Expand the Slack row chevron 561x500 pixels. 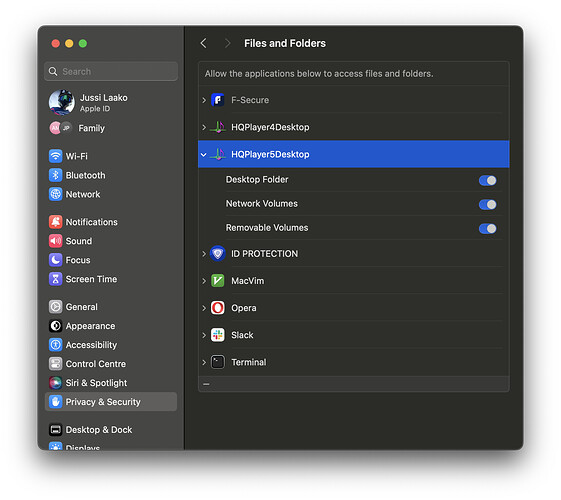tap(204, 335)
